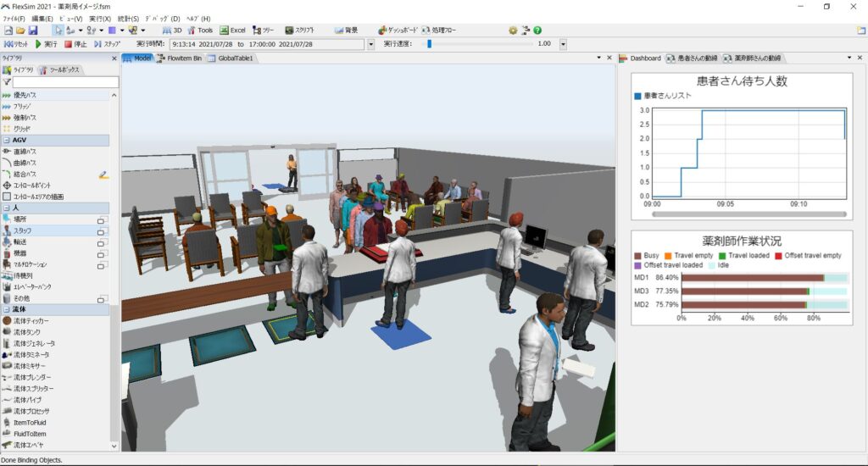868x466 pixels.
Task: Open the ファイル(F) menu
Action: 14,19
